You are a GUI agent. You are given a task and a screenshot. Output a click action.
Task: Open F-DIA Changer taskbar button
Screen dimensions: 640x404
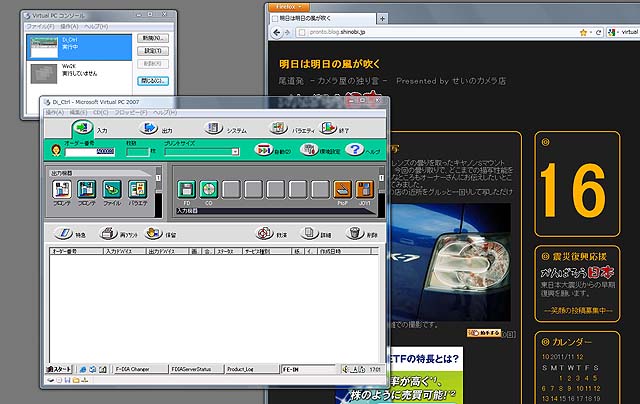click(140, 369)
